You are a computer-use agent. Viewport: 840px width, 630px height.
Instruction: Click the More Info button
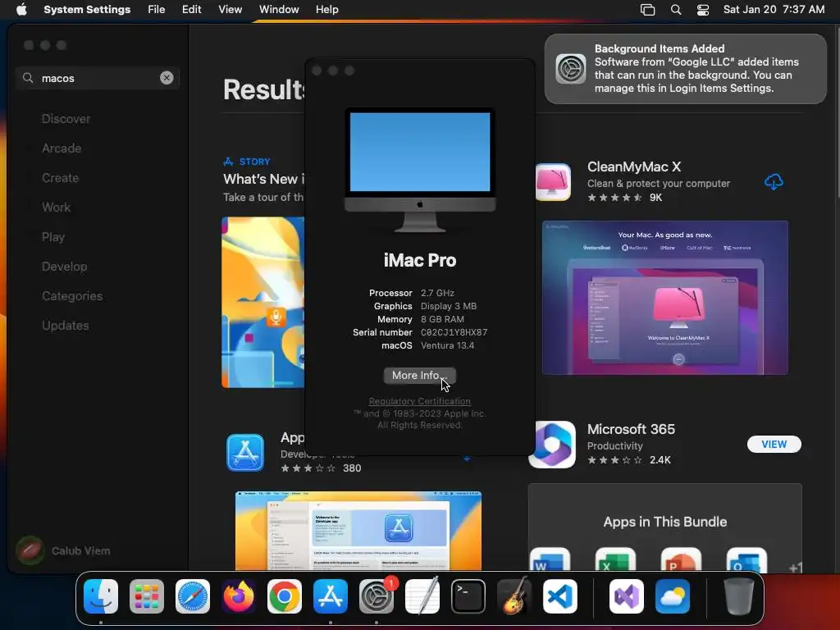(419, 376)
